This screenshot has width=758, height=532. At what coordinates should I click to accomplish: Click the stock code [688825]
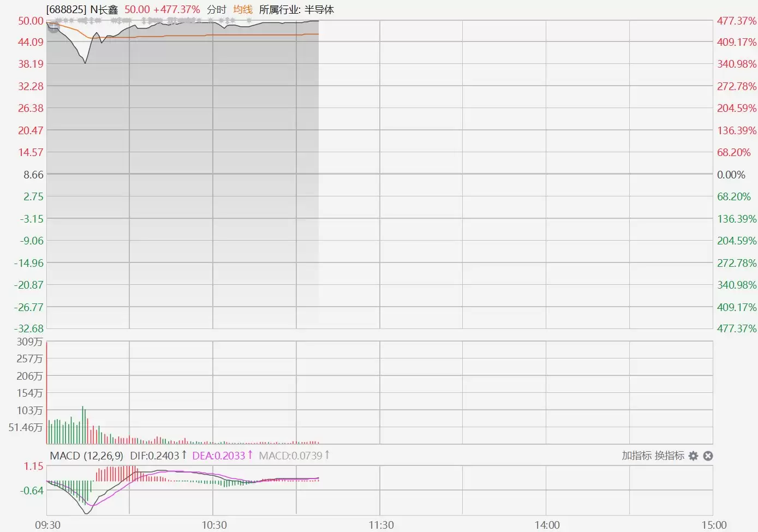66,9
